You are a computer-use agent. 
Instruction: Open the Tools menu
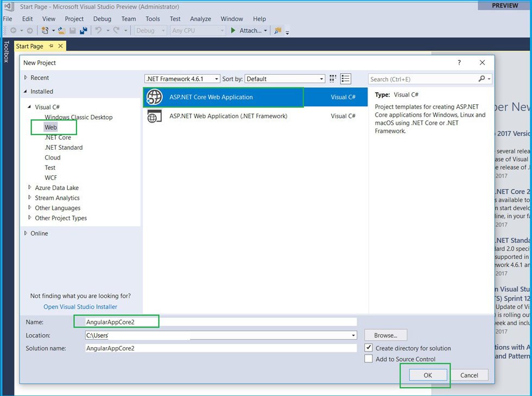[x=153, y=18]
